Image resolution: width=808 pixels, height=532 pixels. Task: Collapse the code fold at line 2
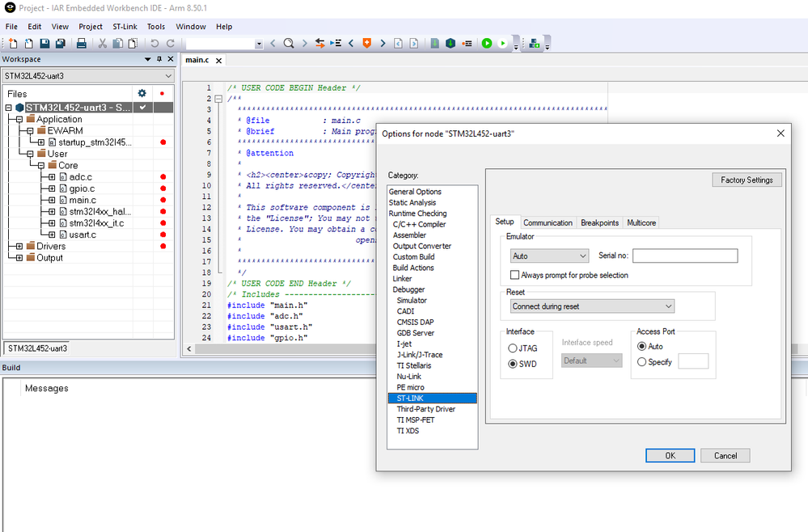click(x=218, y=99)
